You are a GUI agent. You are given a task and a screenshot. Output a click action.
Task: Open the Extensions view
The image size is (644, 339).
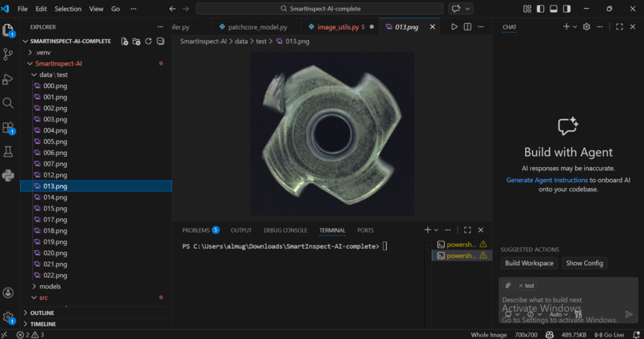click(x=8, y=128)
